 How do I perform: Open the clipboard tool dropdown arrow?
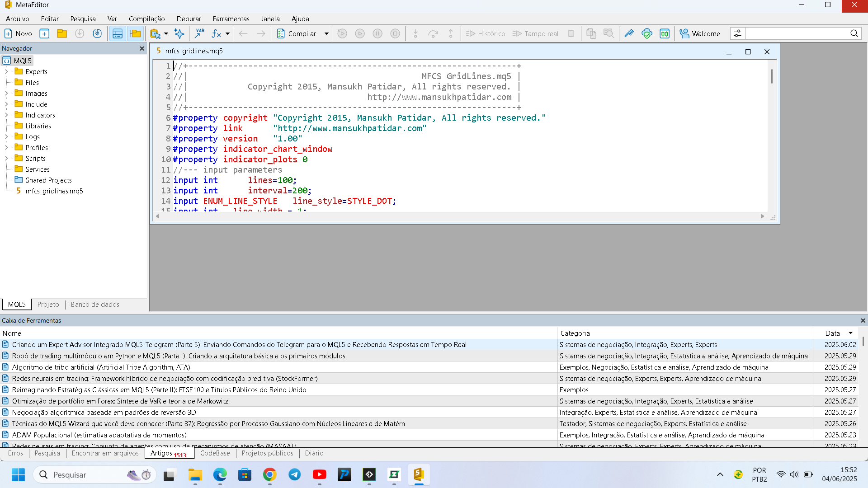coord(166,33)
